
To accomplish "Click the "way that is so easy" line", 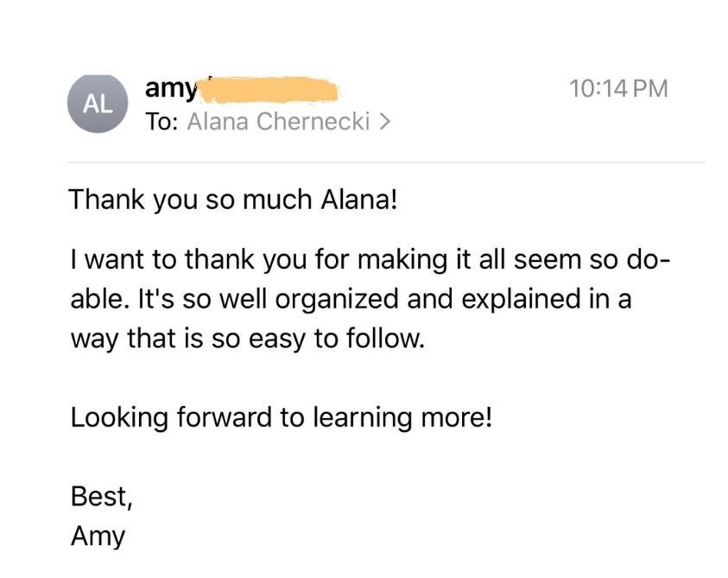I will pos(248,338).
